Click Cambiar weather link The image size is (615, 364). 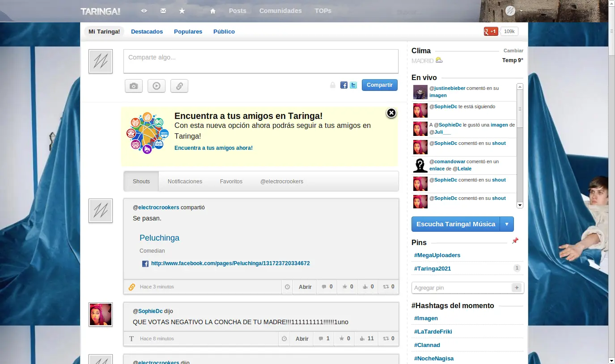(513, 51)
